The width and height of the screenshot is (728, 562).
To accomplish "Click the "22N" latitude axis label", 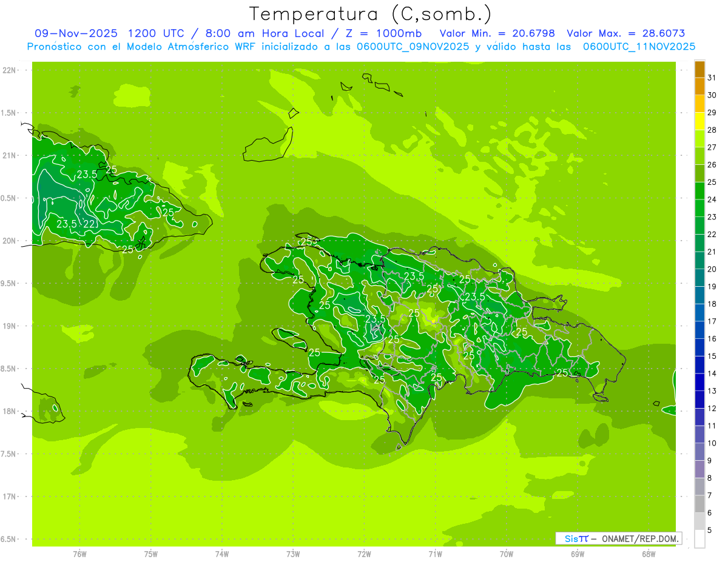I will (x=8, y=70).
